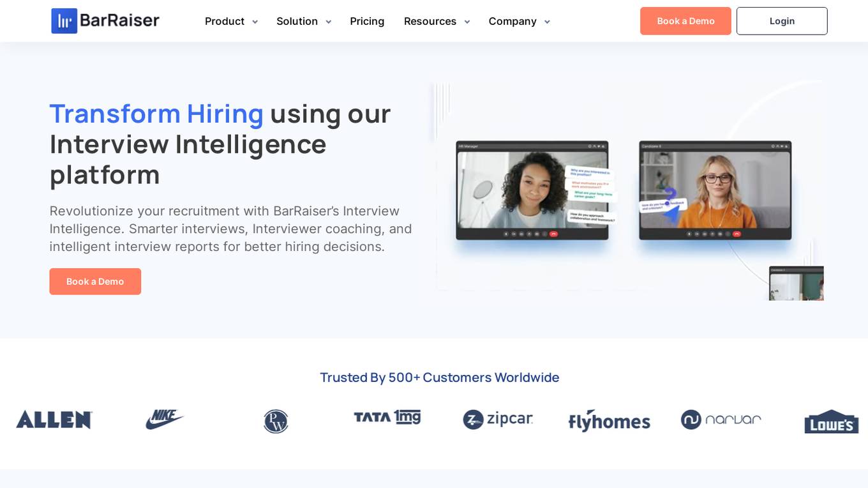Image resolution: width=868 pixels, height=488 pixels.
Task: Expand the Product dropdown chevron
Action: point(255,22)
